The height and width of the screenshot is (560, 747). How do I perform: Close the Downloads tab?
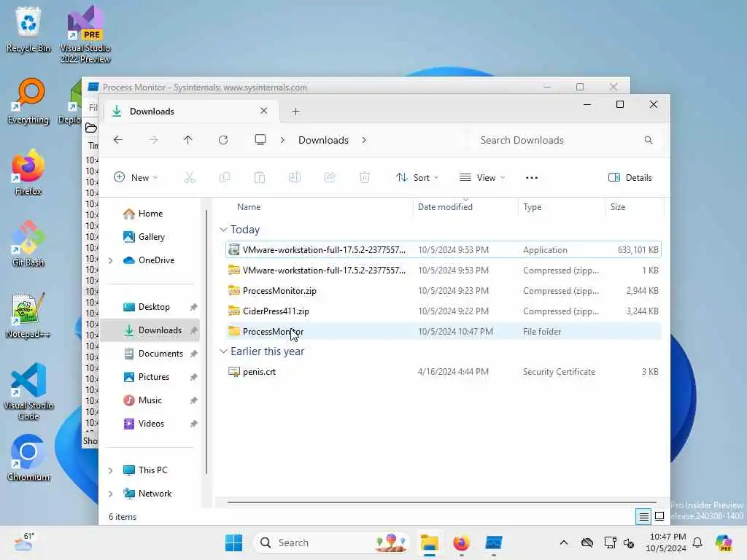(x=263, y=111)
